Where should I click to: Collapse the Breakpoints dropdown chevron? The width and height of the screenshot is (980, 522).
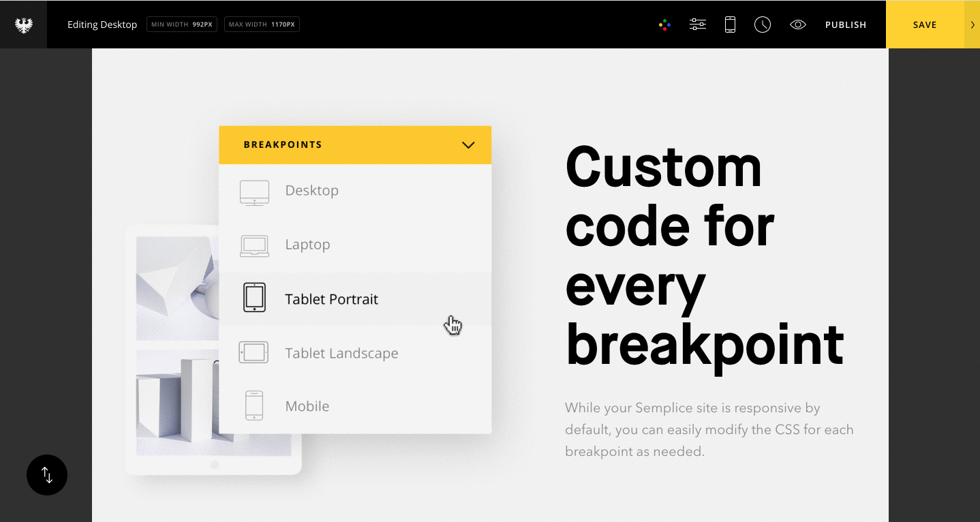[x=468, y=144]
